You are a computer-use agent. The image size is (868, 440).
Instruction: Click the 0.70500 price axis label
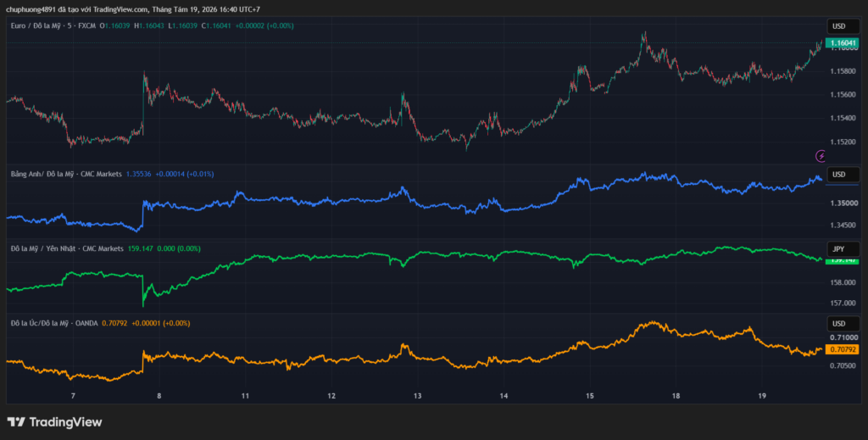point(844,365)
